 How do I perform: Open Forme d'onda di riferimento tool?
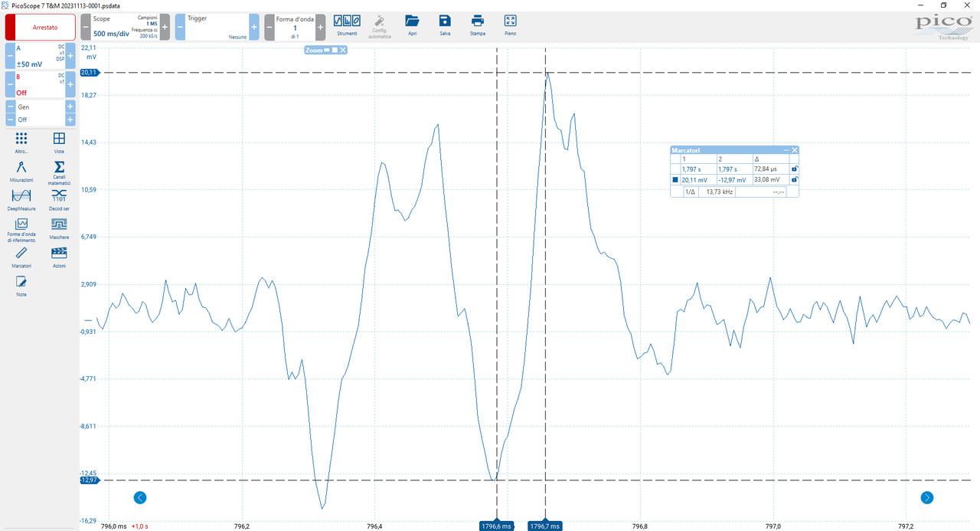(x=21, y=231)
